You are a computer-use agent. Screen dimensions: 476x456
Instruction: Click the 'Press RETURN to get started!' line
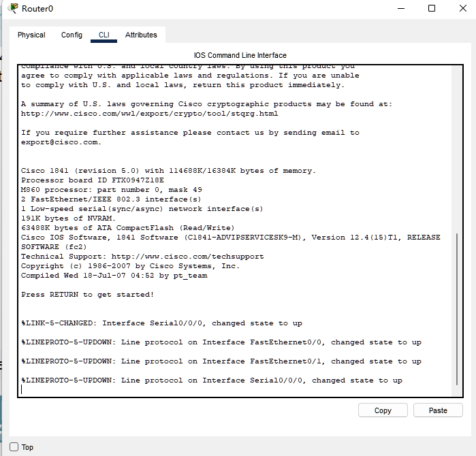(87, 295)
